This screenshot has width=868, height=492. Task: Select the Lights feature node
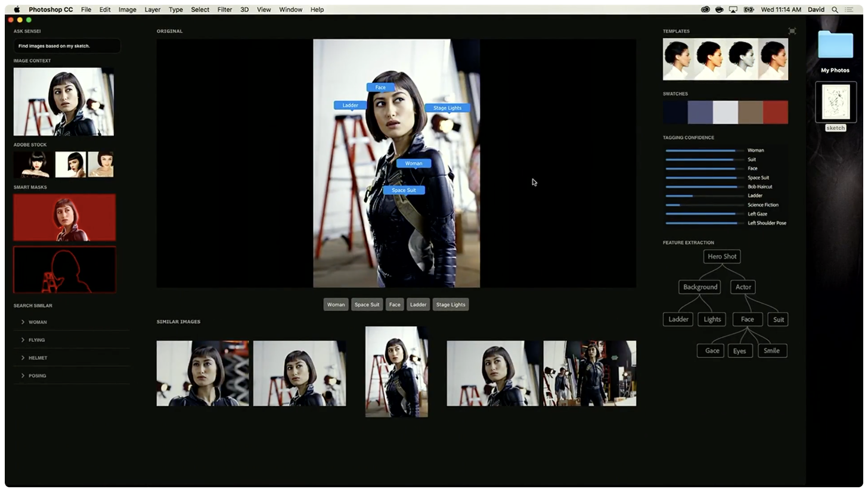click(712, 319)
